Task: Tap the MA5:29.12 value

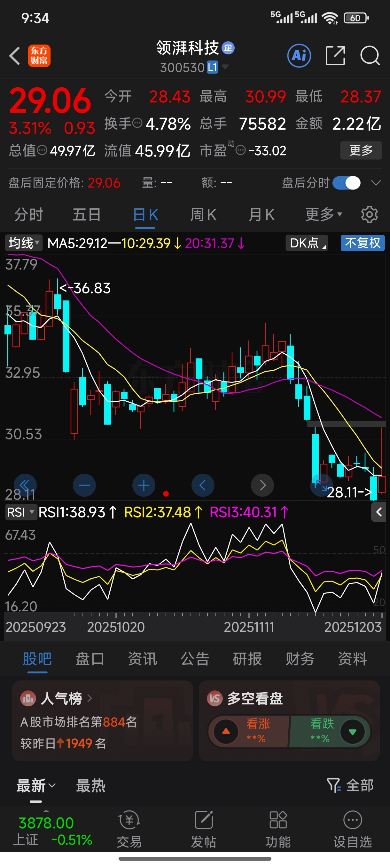Action: pos(77,243)
